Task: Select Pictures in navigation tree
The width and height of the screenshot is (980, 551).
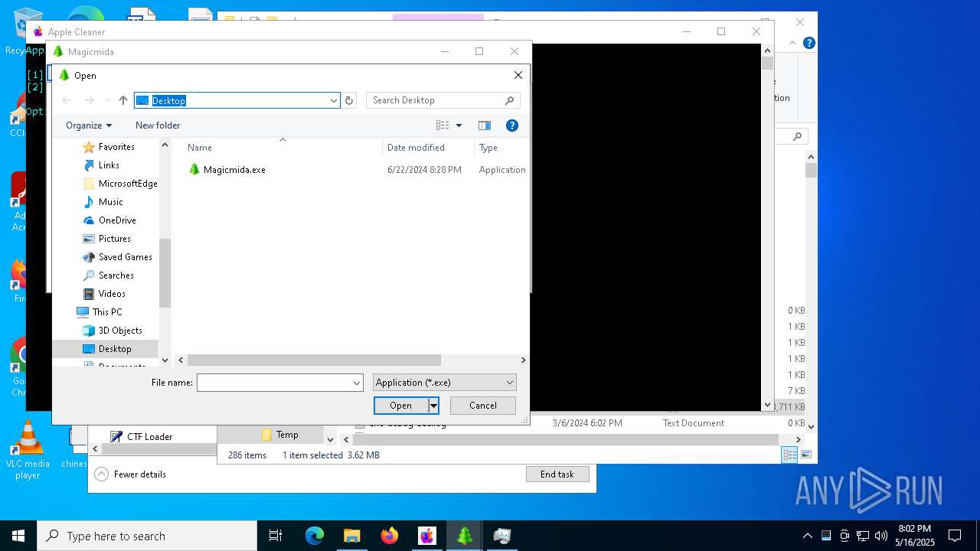Action: pyautogui.click(x=114, y=239)
